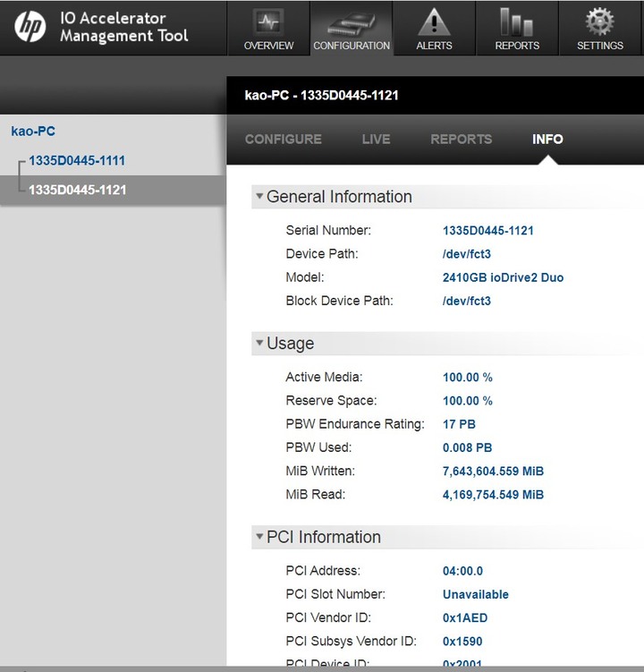644x672 pixels.
Task: Collapse the Usage section arrow
Action: (x=259, y=343)
